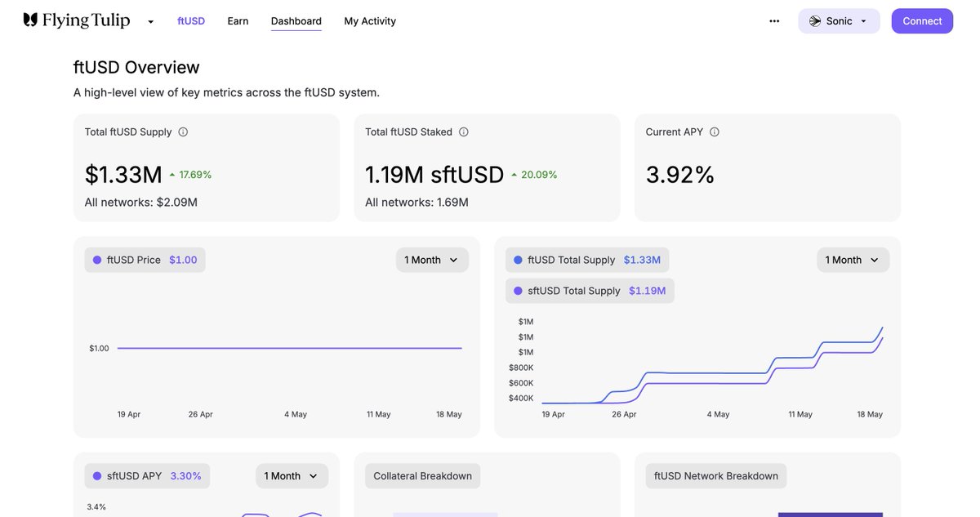
Task: Toggle the sftUSD APY series legend
Action: pos(147,476)
